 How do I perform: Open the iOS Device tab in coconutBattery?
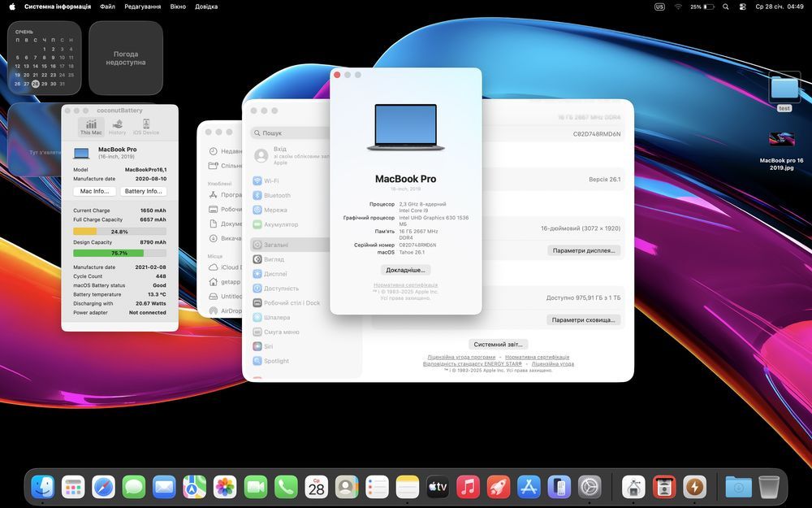(x=146, y=127)
